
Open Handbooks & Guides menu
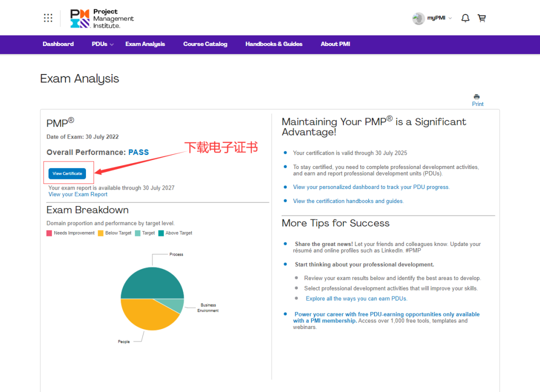click(x=274, y=44)
